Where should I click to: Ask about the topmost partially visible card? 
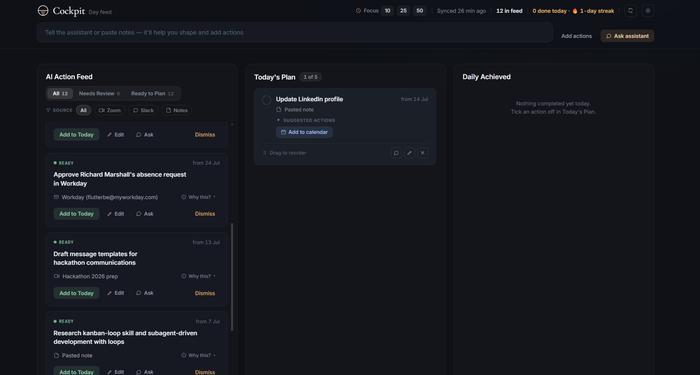[145, 135]
